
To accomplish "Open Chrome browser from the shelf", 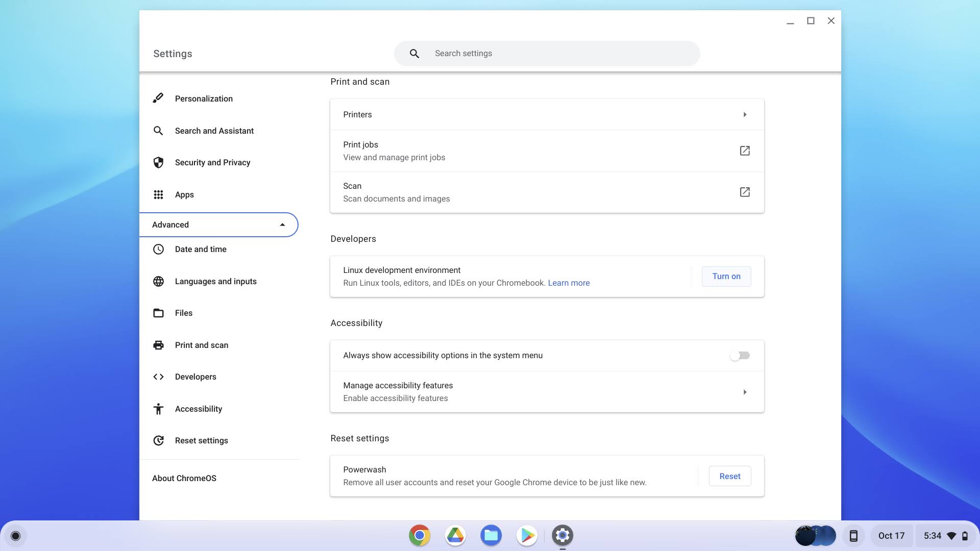I will tap(420, 535).
